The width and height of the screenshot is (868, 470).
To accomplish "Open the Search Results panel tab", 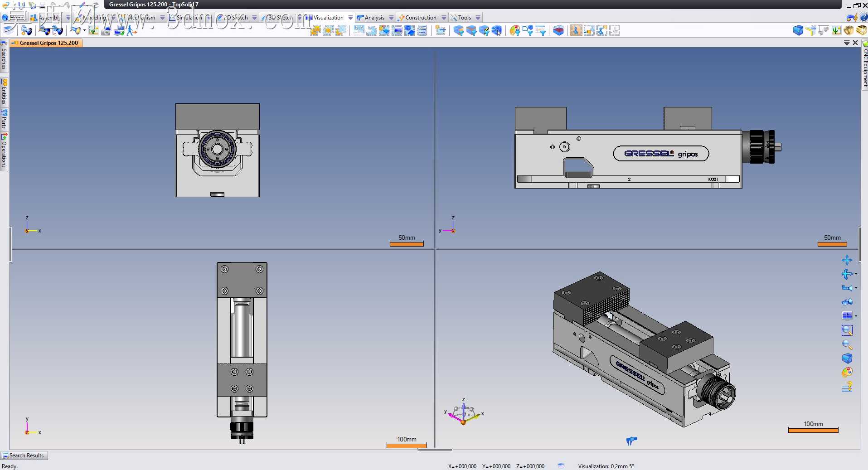I will tap(24, 455).
